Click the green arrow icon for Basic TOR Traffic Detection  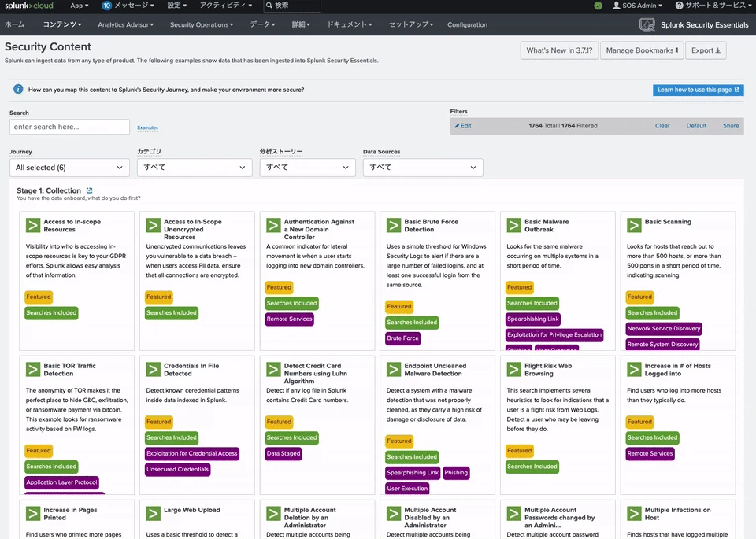33,370
